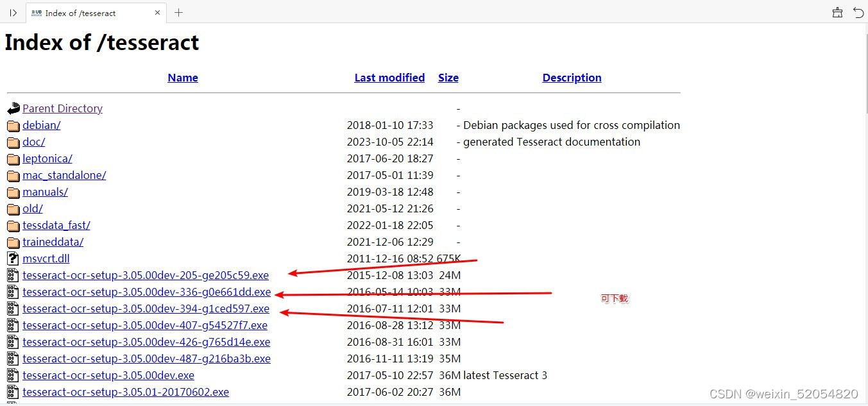Screen dimensions: 868x406
Task: Sort listing by Last modified column
Action: click(389, 78)
